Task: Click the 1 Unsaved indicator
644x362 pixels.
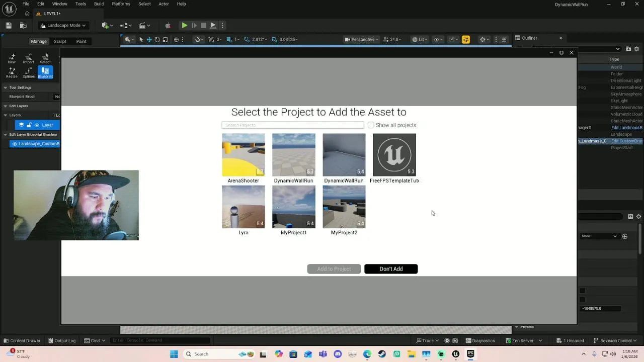Action: (x=570, y=340)
